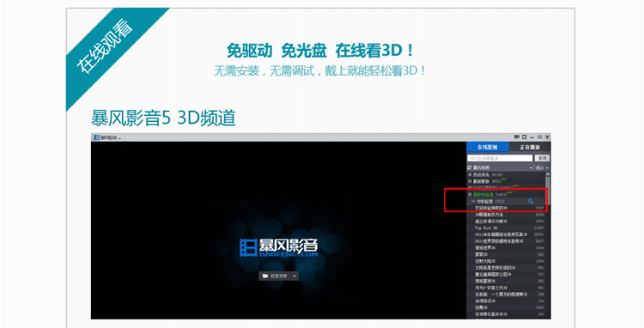Click the chat bubble icon in title bar
Image resolution: width=644 pixels, height=328 pixels.
[x=516, y=137]
